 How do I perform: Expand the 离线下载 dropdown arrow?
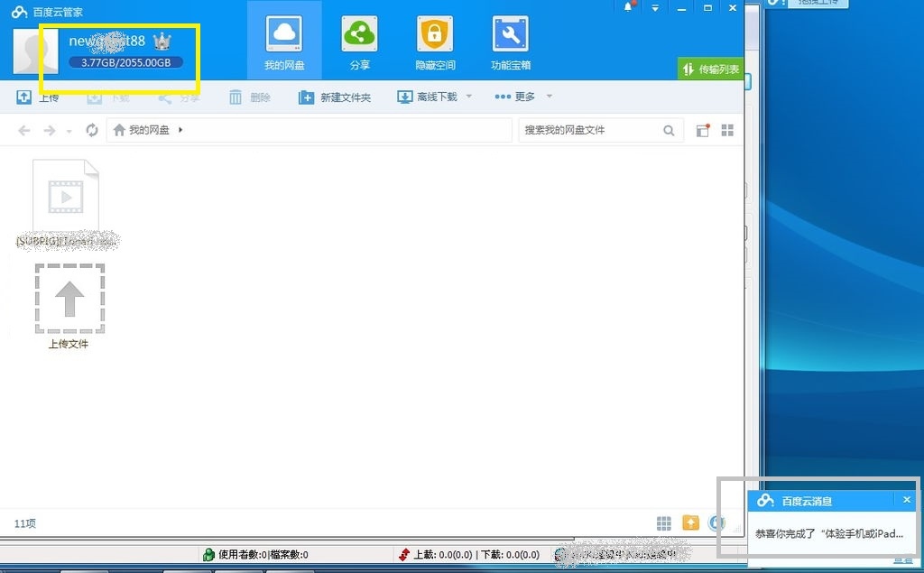(x=469, y=96)
